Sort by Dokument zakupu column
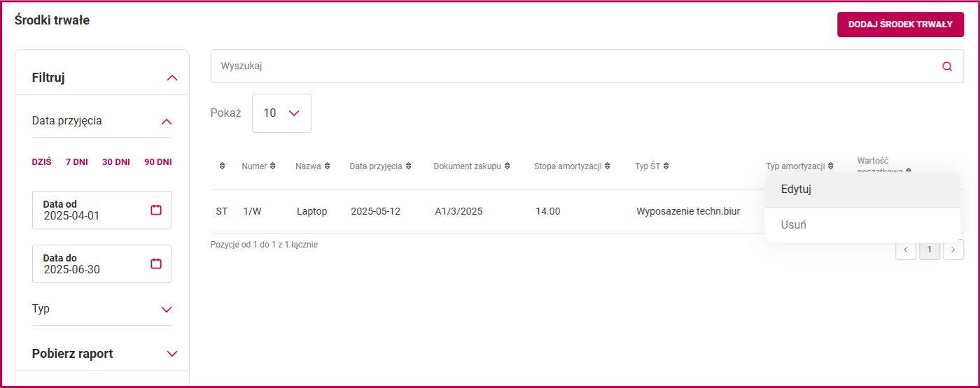 point(472,166)
